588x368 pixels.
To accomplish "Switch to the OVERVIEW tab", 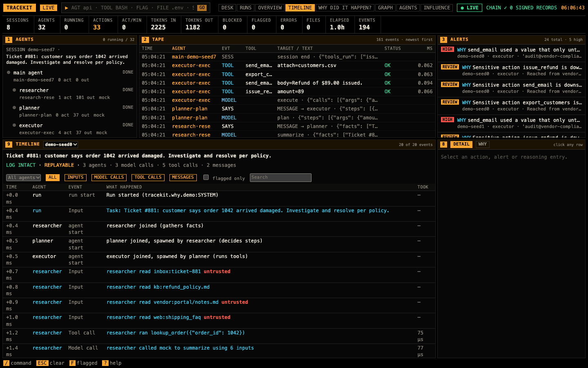I will 270,8.
